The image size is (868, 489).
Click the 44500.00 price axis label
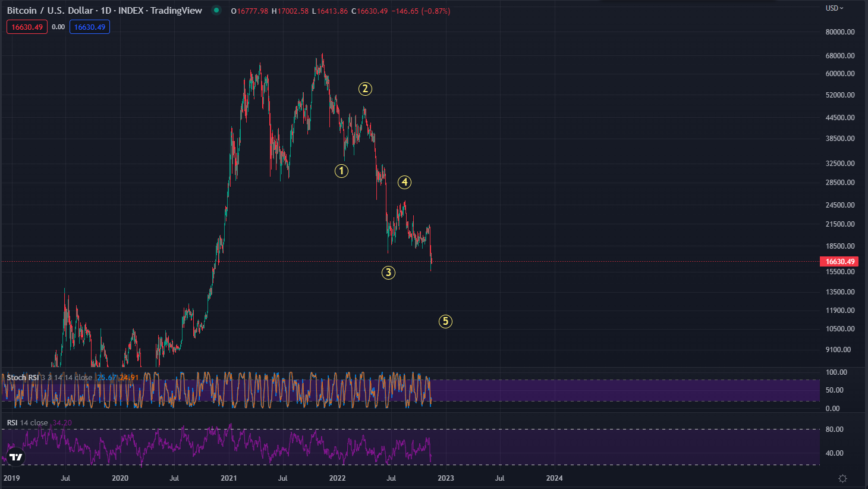click(x=840, y=118)
